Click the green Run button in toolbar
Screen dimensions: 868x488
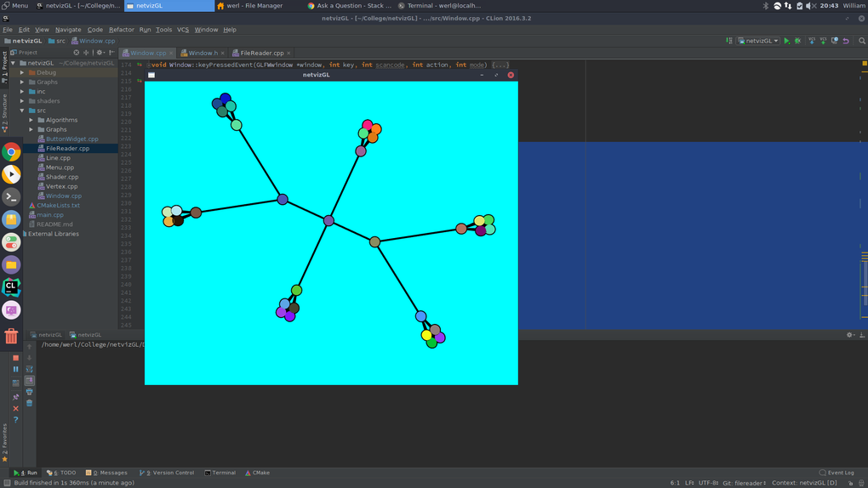click(x=786, y=41)
